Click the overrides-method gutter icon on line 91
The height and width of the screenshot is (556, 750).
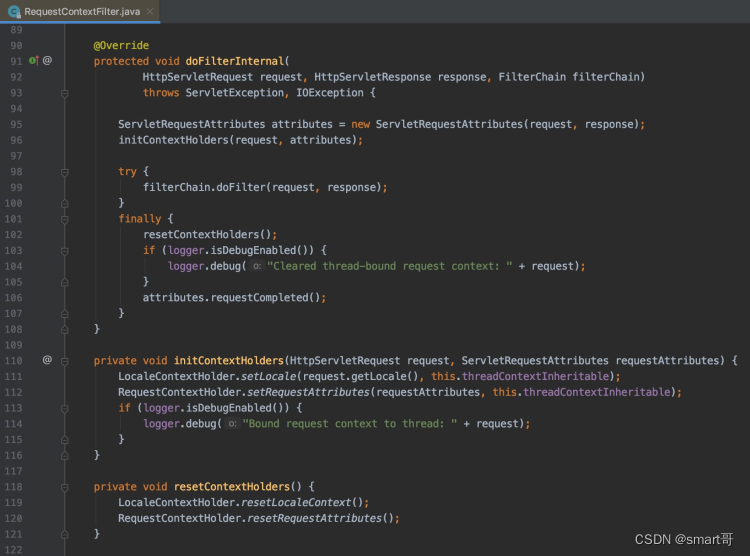point(33,61)
